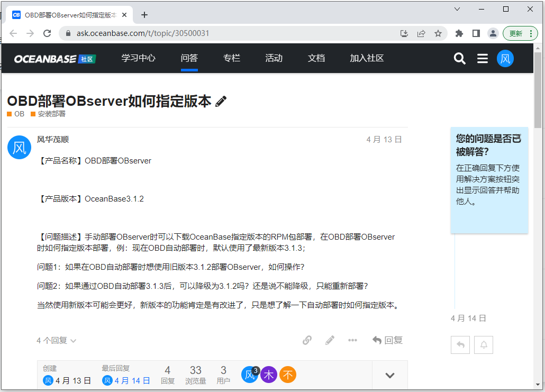Open the 专栏 navigation item
Viewport: 545px width, 392px height.
pyautogui.click(x=231, y=58)
